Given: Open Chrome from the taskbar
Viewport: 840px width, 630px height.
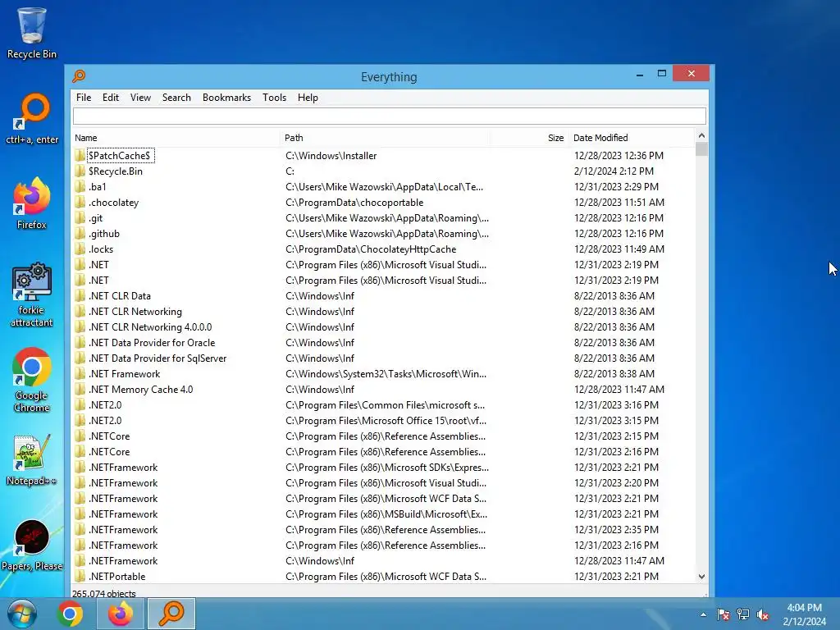Looking at the screenshot, I should pyautogui.click(x=71, y=614).
